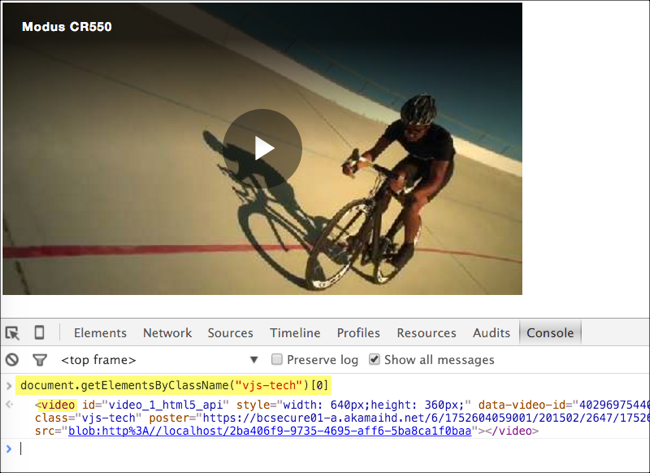Uncheck Show all messages checkbox

(374, 359)
